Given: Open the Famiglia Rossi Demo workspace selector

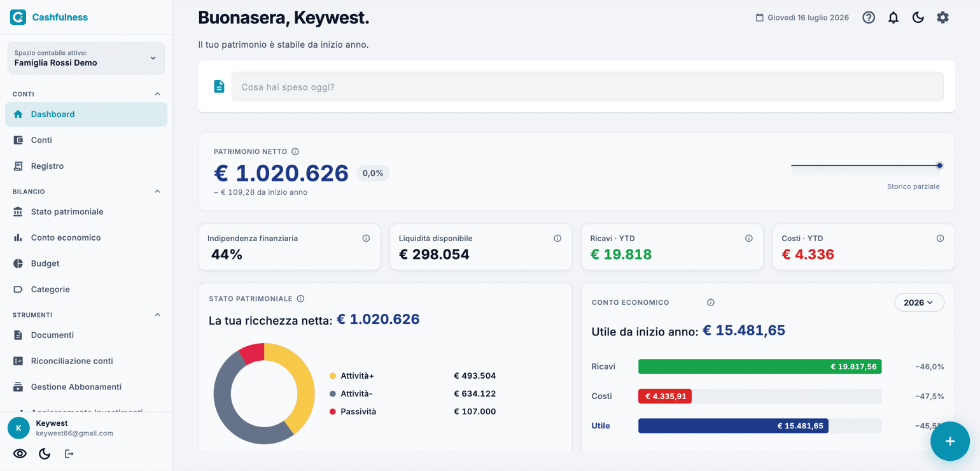Looking at the screenshot, I should click(x=86, y=58).
